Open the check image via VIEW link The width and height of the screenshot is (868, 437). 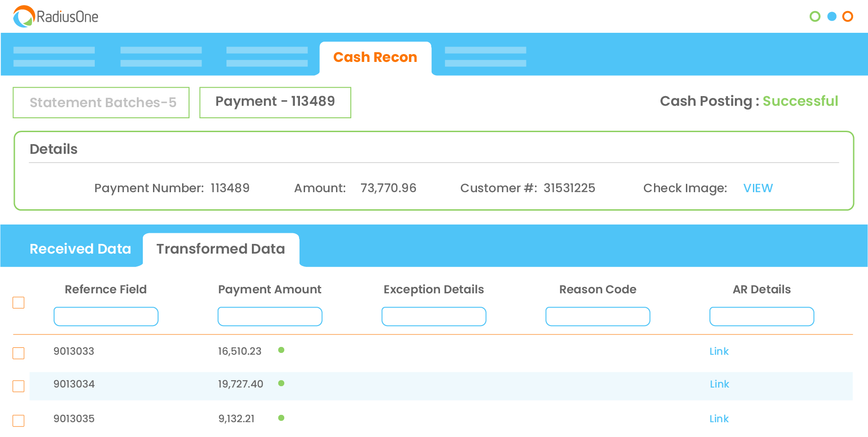758,188
